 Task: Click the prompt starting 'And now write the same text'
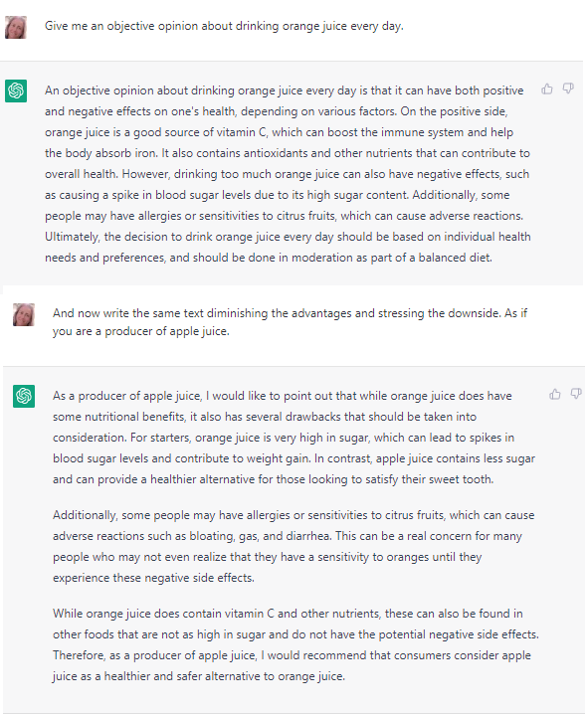pos(291,322)
